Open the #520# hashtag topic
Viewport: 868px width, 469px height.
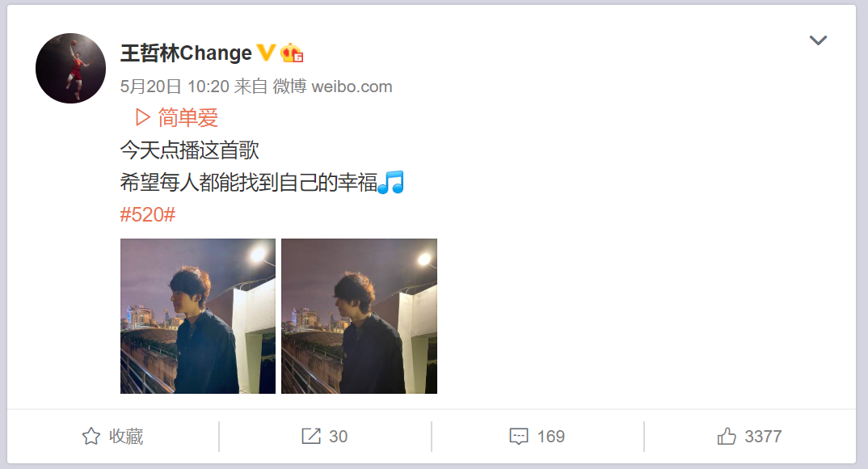pos(148,214)
